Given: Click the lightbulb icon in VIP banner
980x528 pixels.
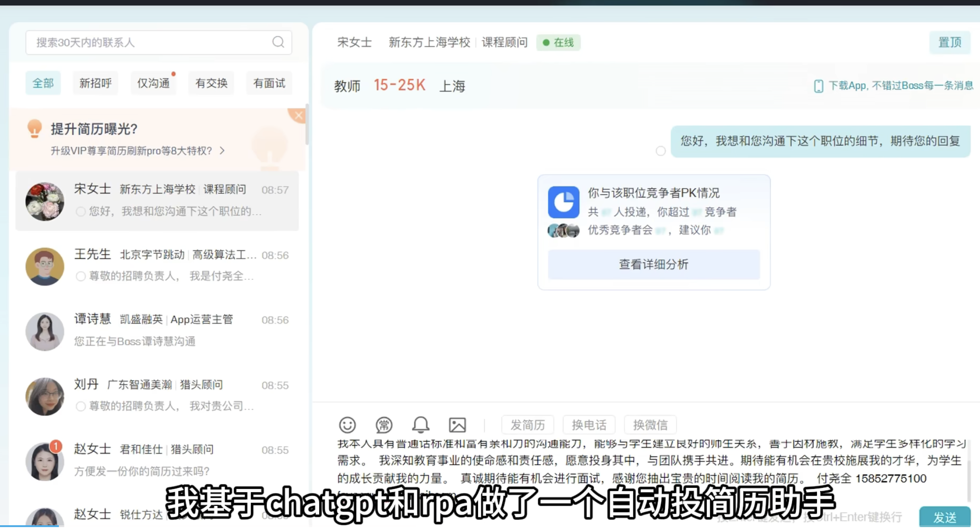Looking at the screenshot, I should (x=35, y=129).
